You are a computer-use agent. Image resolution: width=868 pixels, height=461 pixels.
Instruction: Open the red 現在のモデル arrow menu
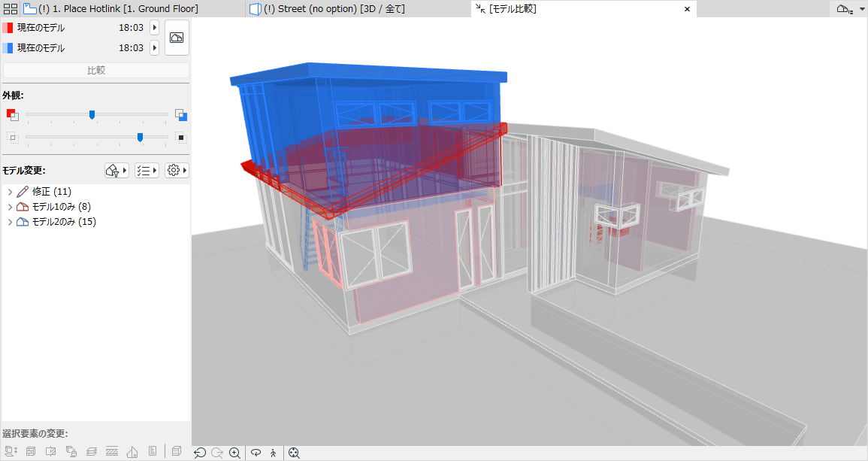155,27
